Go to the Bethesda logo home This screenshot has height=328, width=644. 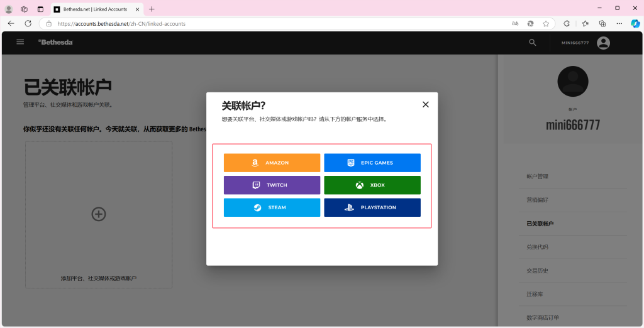click(55, 42)
